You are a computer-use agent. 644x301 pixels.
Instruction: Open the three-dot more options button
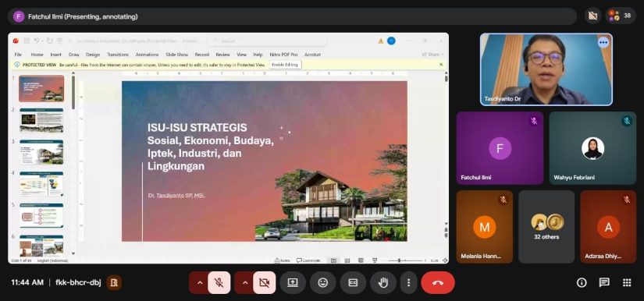(x=408, y=282)
